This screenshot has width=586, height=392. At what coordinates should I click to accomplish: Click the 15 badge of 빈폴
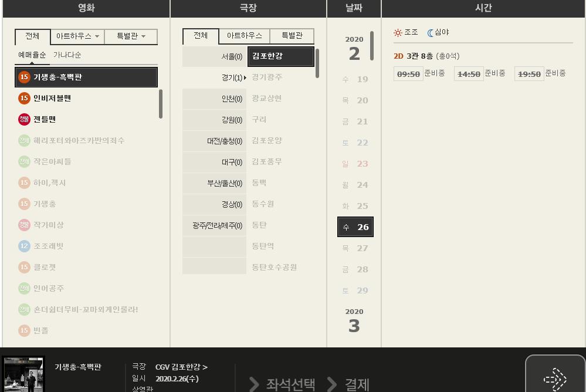click(x=24, y=330)
